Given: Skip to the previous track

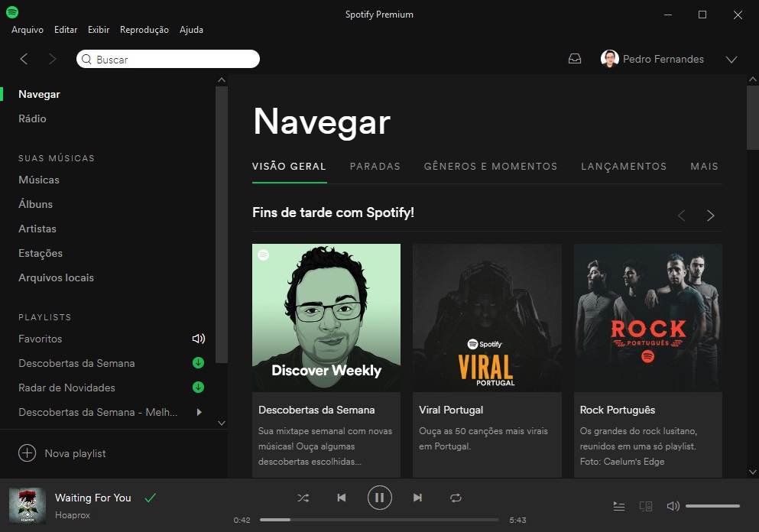Looking at the screenshot, I should click(x=341, y=498).
